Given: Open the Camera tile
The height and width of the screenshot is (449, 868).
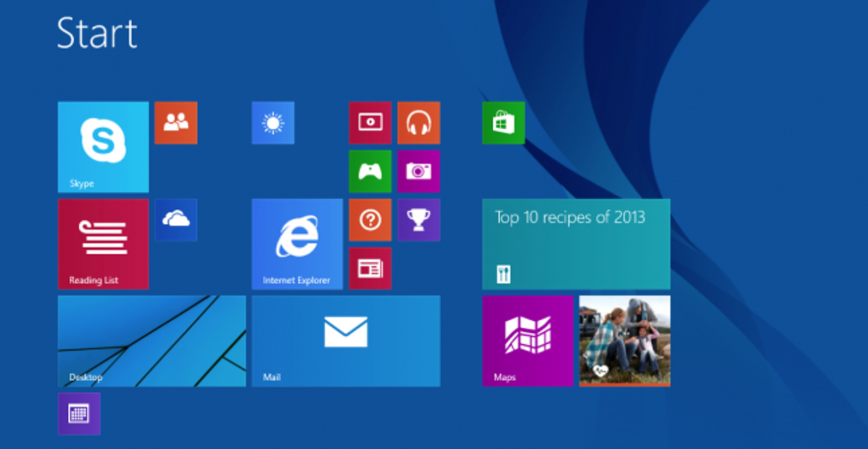Looking at the screenshot, I should 419,172.
